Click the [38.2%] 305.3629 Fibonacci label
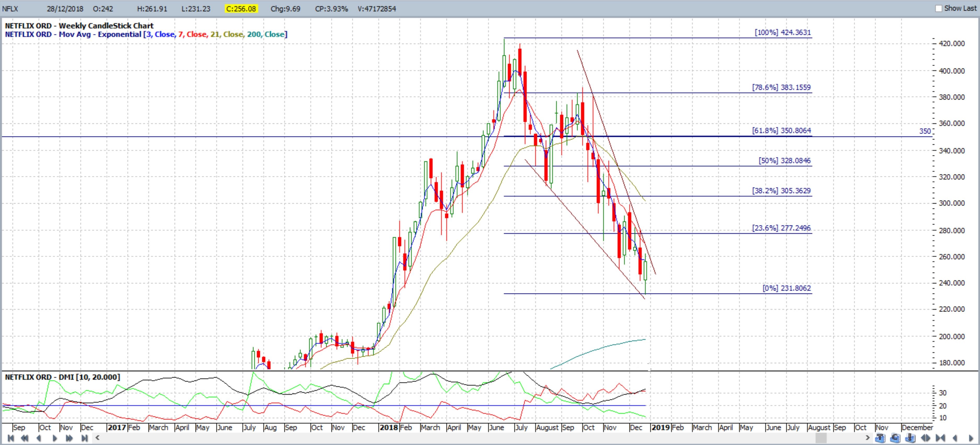The width and height of the screenshot is (980, 445). [x=781, y=191]
